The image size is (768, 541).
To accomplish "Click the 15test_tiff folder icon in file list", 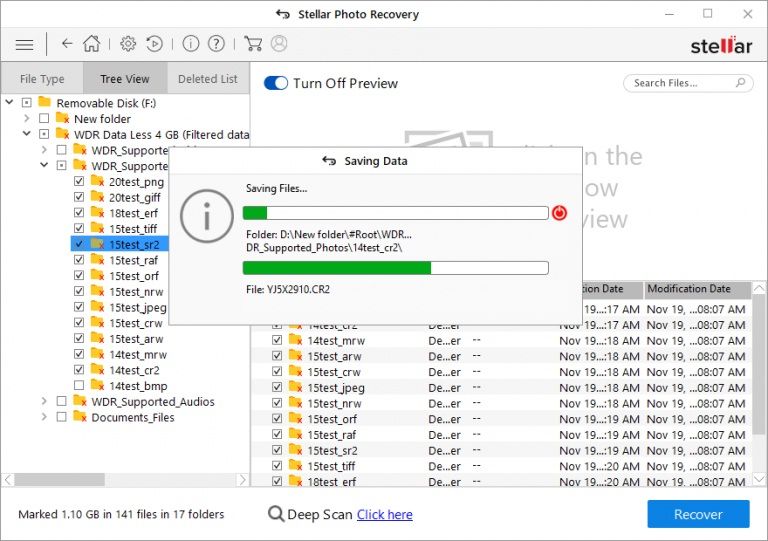I will click(x=295, y=465).
